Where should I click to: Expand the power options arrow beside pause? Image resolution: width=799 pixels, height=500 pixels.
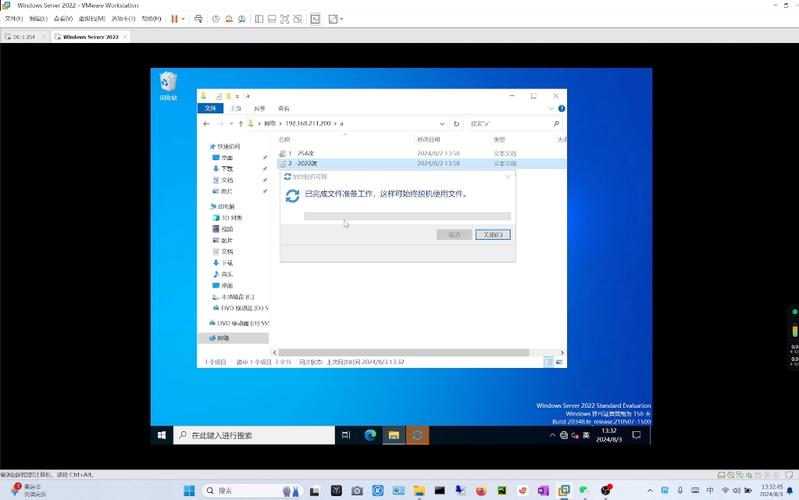coord(183,19)
